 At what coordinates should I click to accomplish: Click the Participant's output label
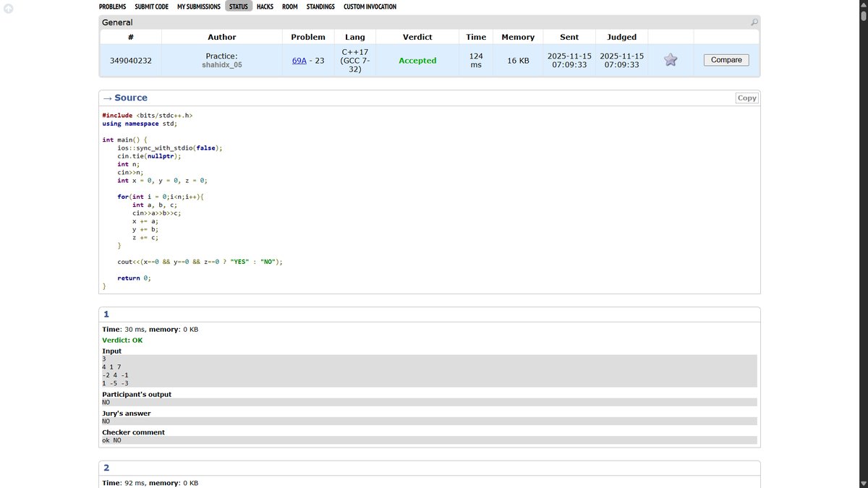tap(137, 394)
